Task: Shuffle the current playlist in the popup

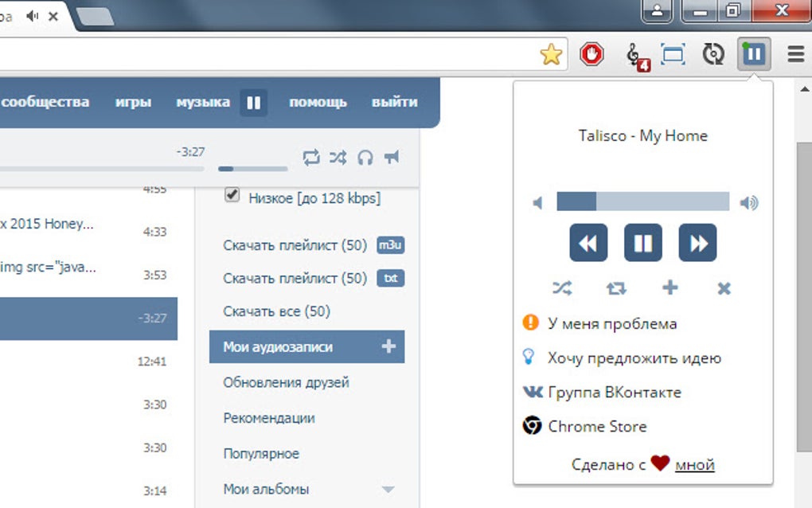Action: tap(562, 289)
